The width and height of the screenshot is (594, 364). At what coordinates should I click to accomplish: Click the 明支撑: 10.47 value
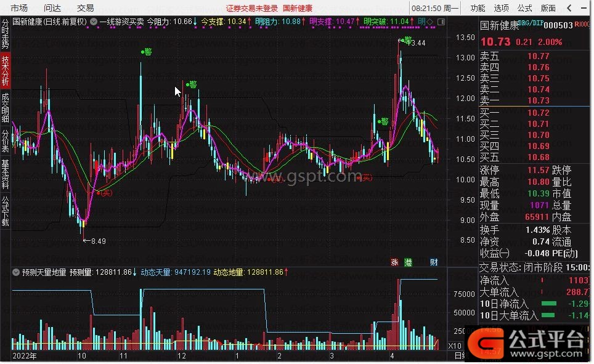(x=335, y=22)
